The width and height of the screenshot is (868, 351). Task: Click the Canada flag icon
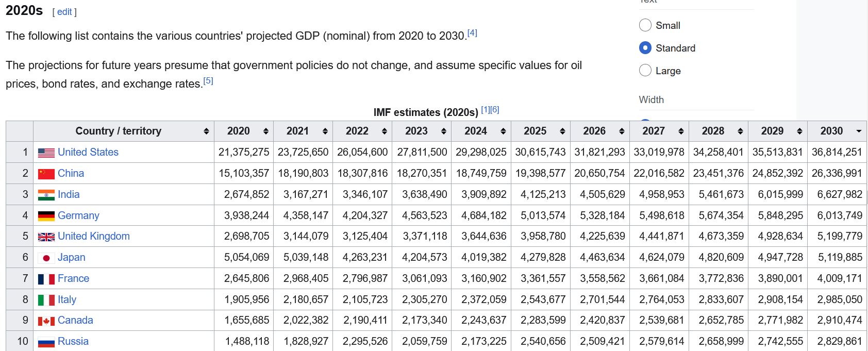tap(46, 321)
